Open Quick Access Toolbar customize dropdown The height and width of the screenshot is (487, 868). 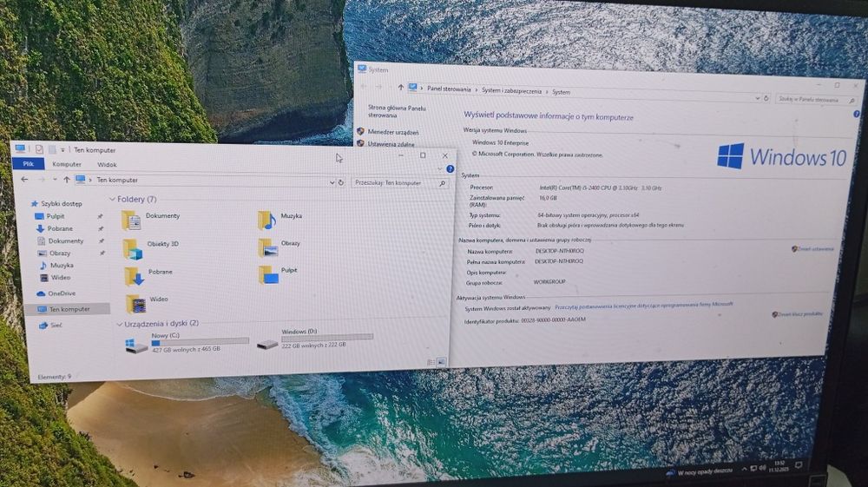(x=62, y=150)
